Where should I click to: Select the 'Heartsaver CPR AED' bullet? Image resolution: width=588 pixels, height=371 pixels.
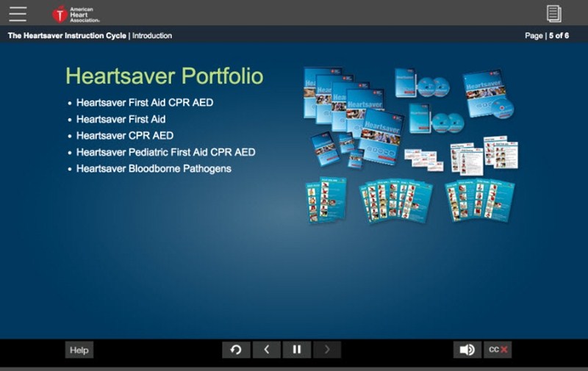click(125, 136)
